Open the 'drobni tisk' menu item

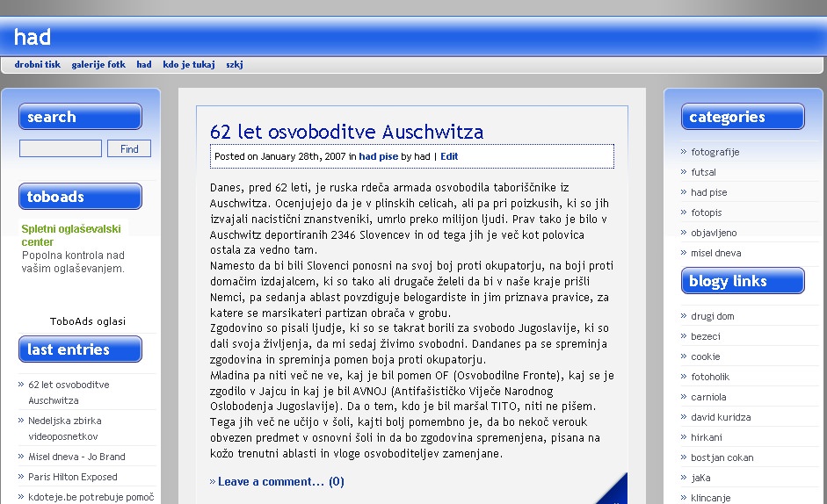(x=38, y=65)
